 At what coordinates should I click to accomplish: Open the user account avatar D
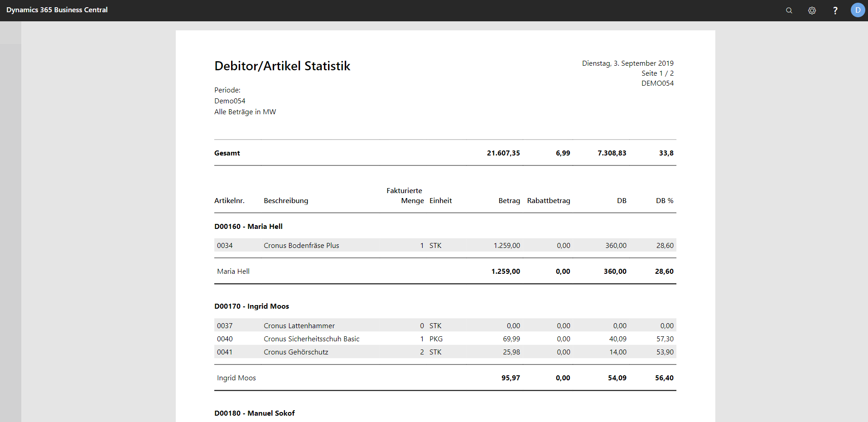tap(858, 10)
